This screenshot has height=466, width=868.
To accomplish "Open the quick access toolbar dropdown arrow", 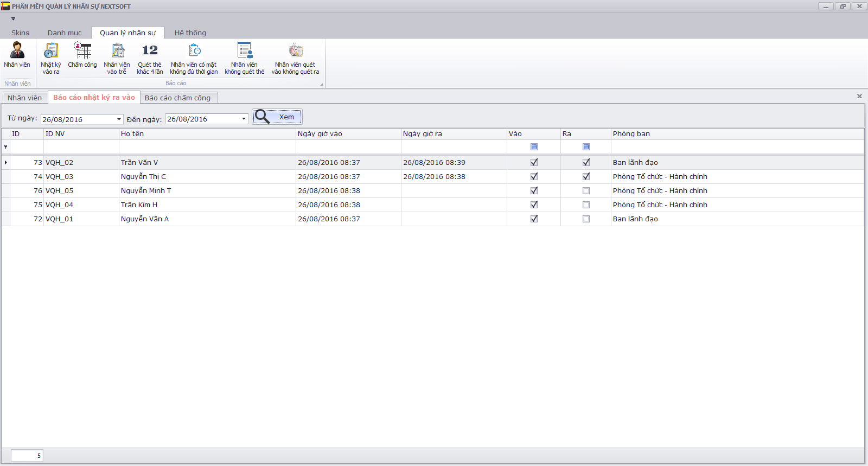I will (x=14, y=19).
